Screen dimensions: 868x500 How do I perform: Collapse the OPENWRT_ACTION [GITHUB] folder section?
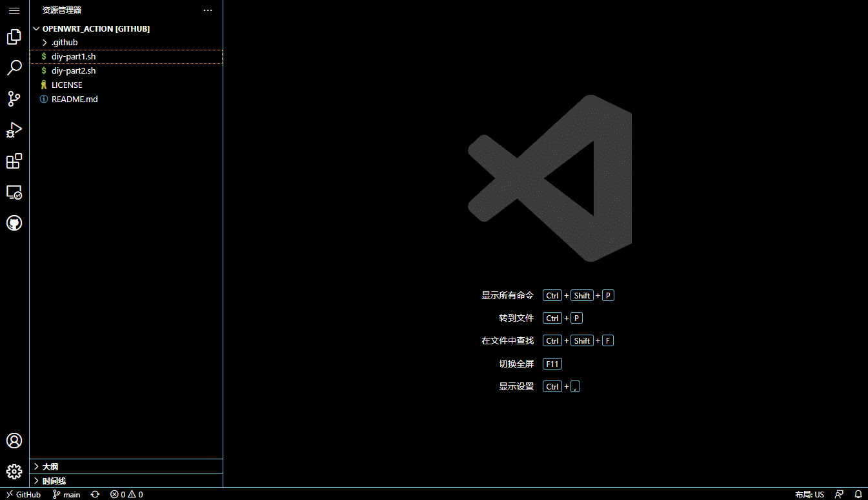coord(126,28)
